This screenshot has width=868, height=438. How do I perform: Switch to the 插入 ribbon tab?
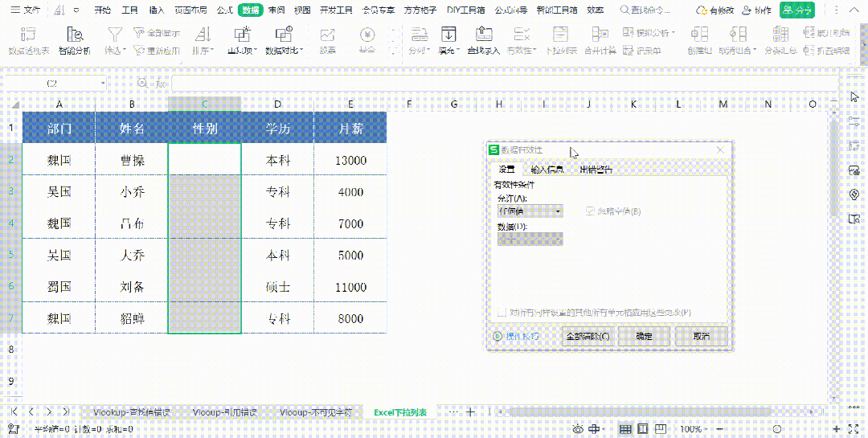click(x=158, y=10)
